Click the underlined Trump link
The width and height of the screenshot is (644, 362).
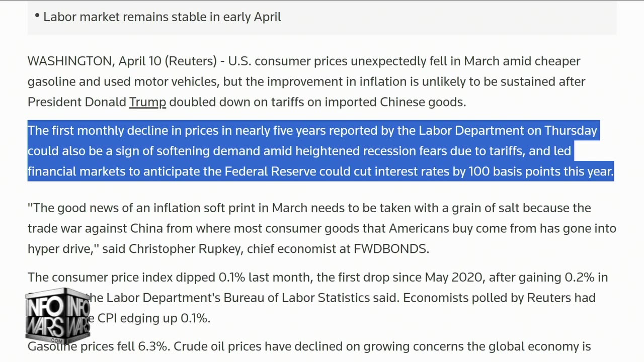(147, 102)
